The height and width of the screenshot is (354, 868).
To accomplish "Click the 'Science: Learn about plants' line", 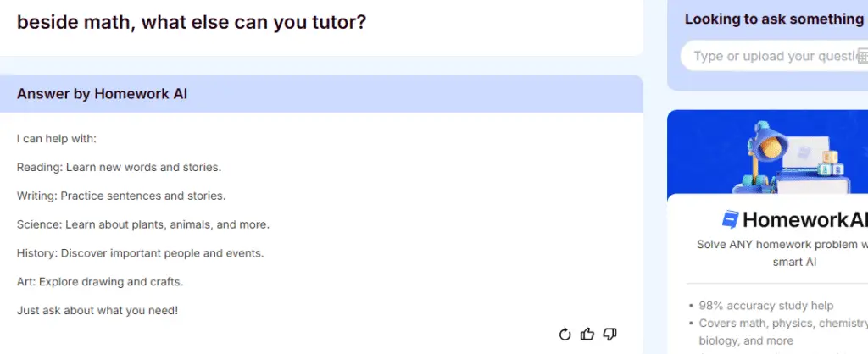I will click(142, 224).
